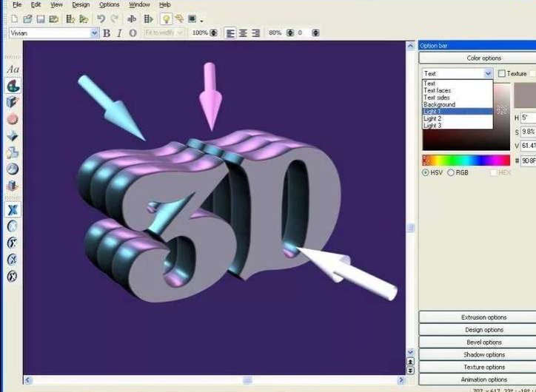Select the color palette tool in sidebar
The width and height of the screenshot is (536, 392).
(x=13, y=85)
